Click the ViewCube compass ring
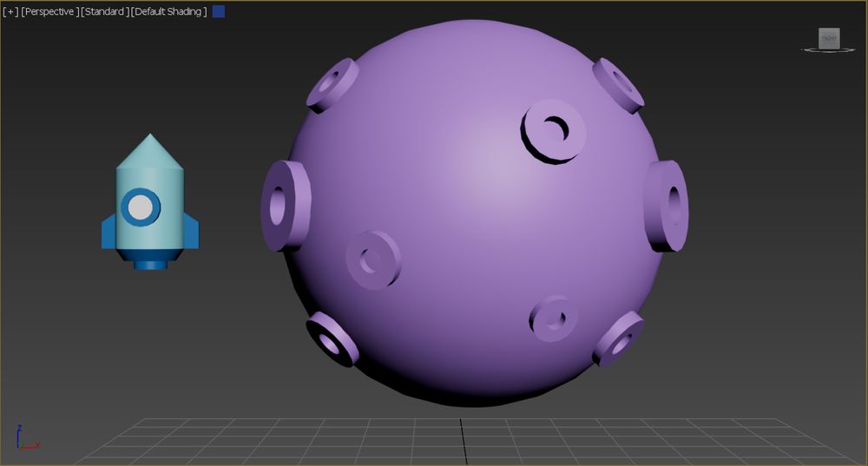This screenshot has height=466, width=868. coord(829,50)
